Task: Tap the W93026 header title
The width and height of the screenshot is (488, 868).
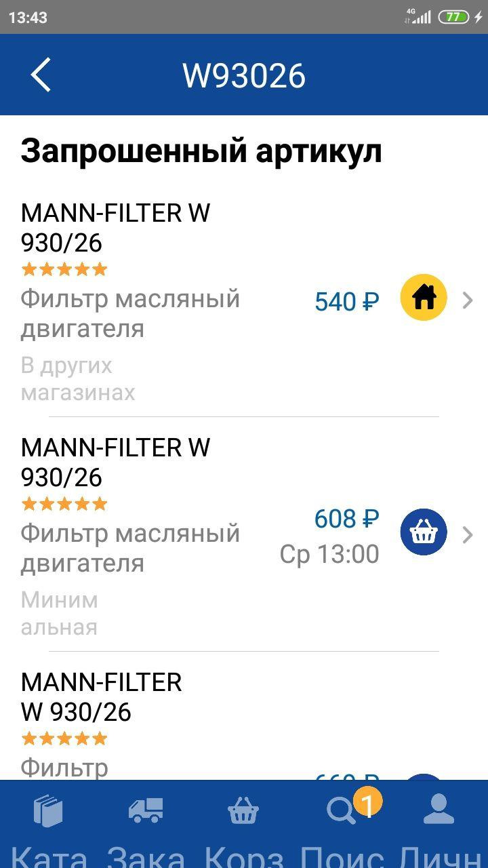Action: [x=244, y=76]
